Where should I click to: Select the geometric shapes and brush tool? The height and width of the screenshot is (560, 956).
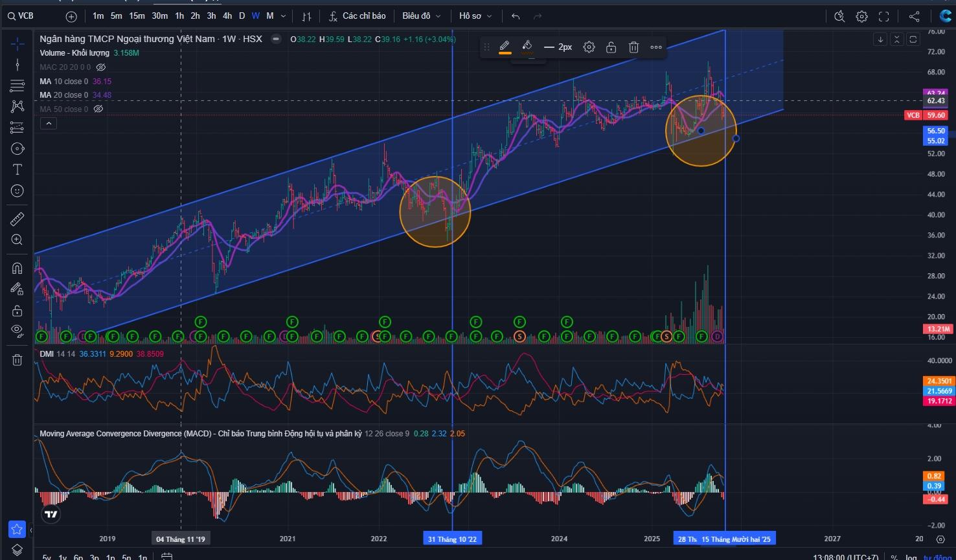coord(17,149)
